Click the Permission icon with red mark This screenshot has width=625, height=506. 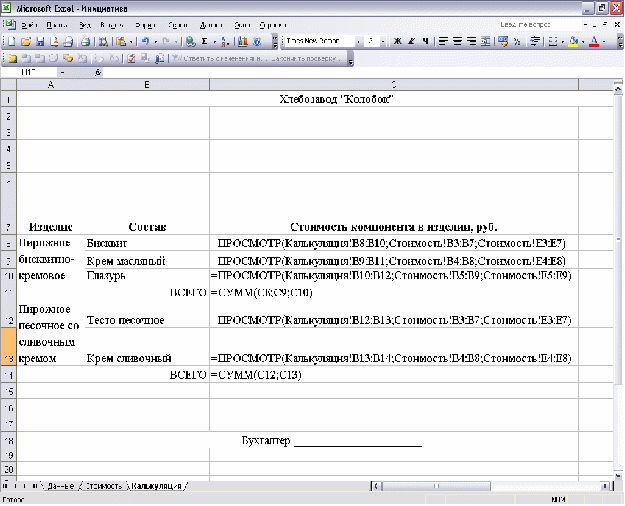pos(54,41)
